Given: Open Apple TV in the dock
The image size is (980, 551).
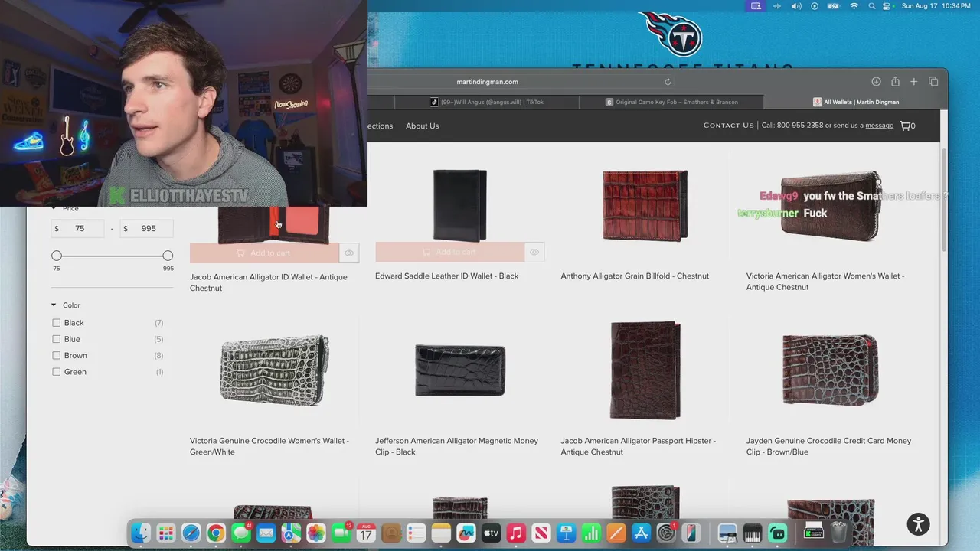Looking at the screenshot, I should (x=491, y=533).
